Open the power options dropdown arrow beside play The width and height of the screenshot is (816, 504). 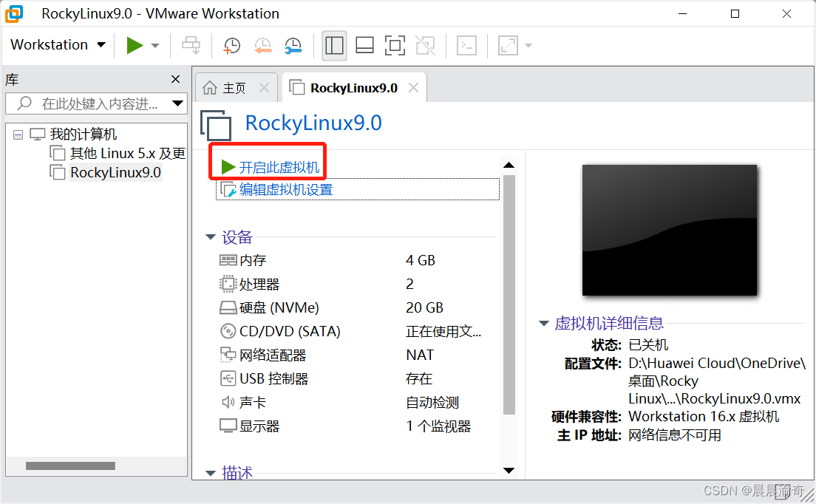[155, 46]
